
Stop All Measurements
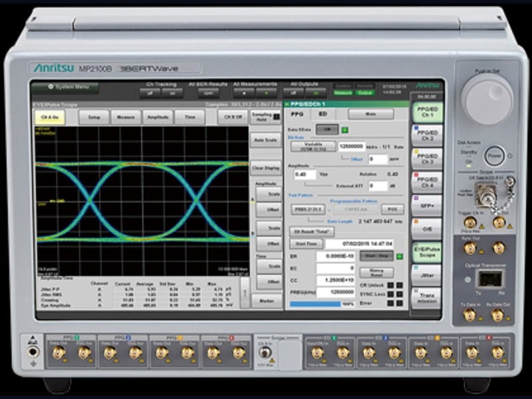pos(243,92)
